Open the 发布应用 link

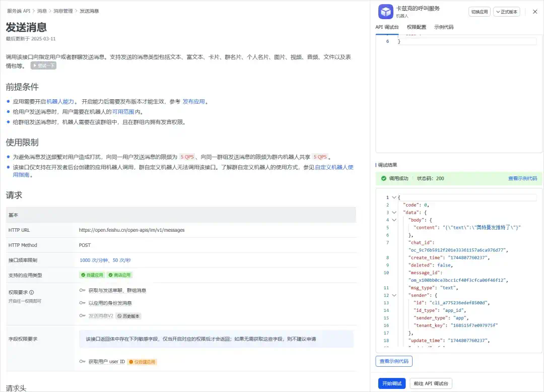point(193,102)
